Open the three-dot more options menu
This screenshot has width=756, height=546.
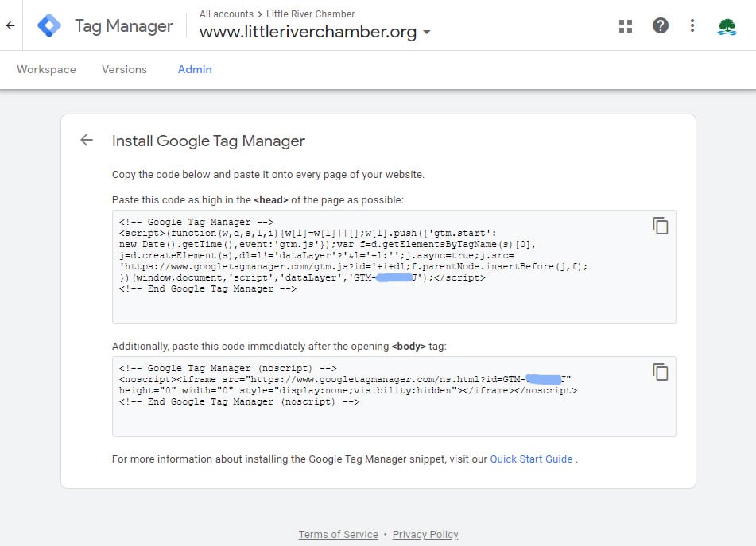click(692, 25)
